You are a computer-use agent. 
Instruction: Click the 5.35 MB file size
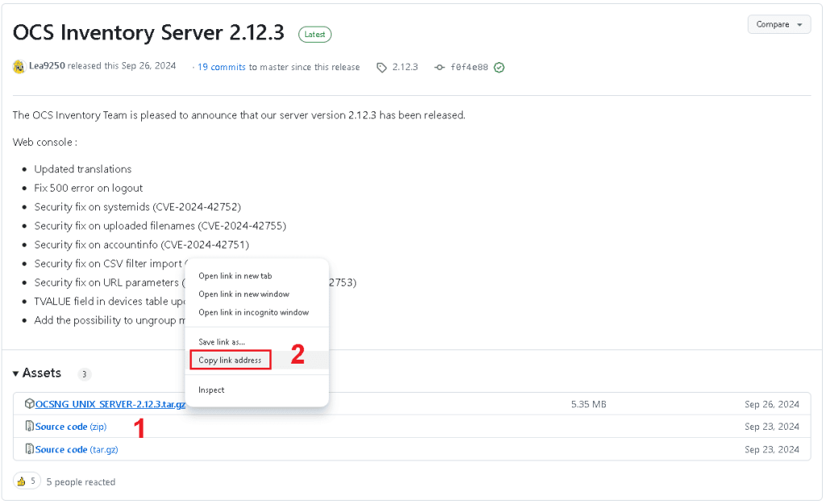click(x=588, y=405)
